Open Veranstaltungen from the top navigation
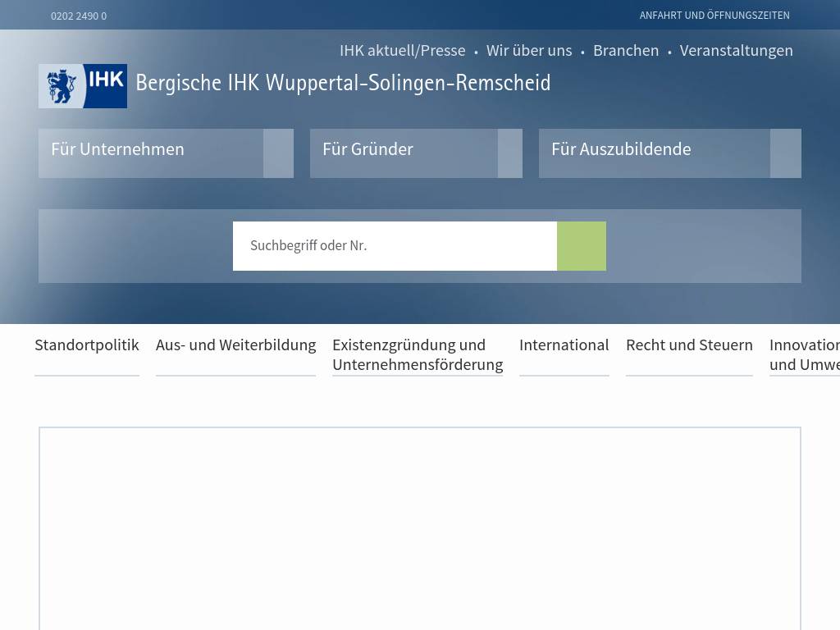840x630 pixels. 736,51
